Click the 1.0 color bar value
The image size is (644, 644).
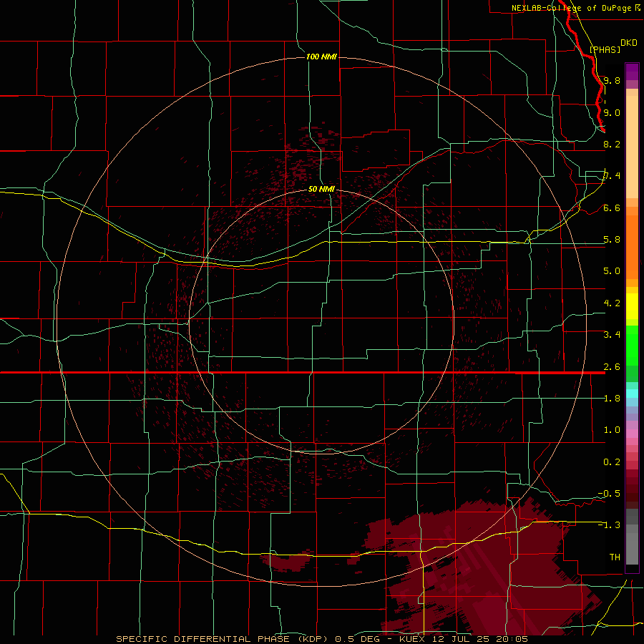(x=612, y=430)
